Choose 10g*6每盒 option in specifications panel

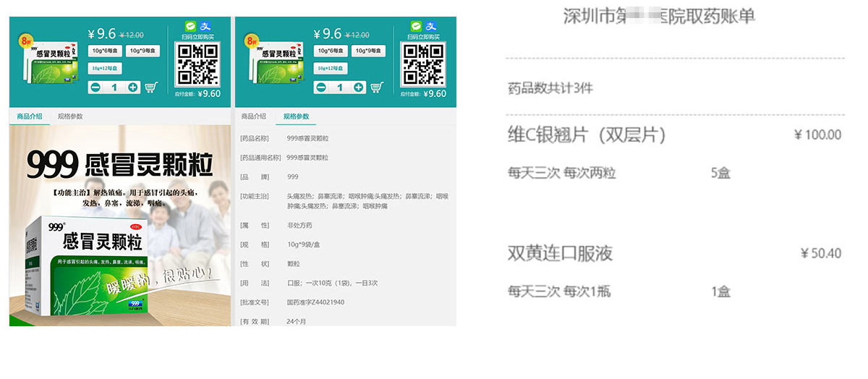331,51
